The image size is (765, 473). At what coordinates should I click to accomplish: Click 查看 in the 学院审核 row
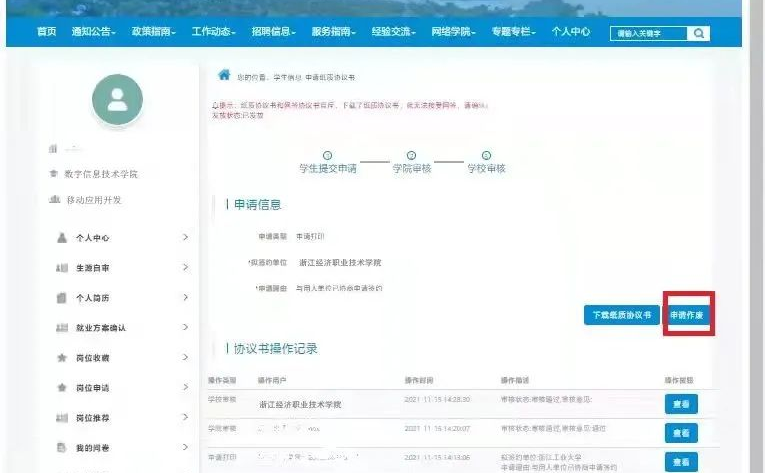[x=681, y=433]
